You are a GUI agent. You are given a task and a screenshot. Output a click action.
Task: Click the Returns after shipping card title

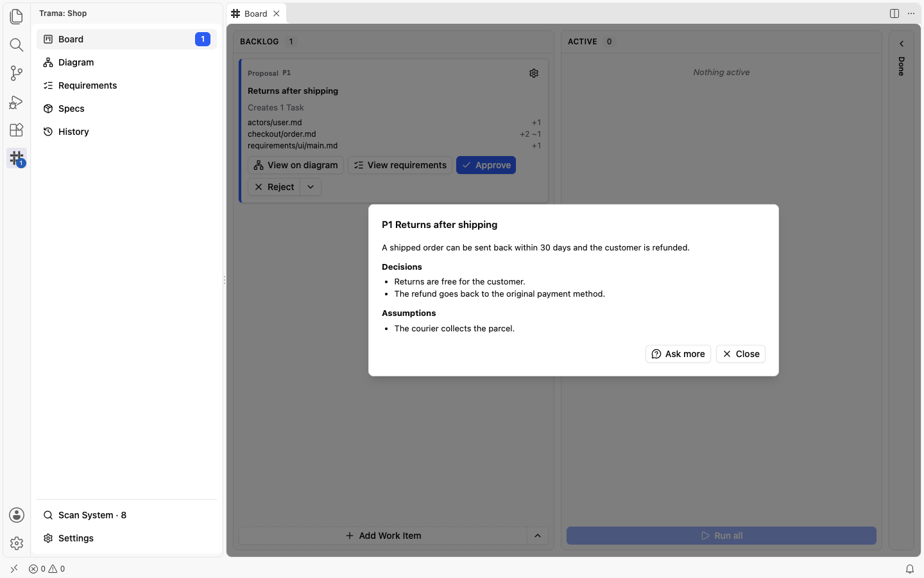pos(293,91)
